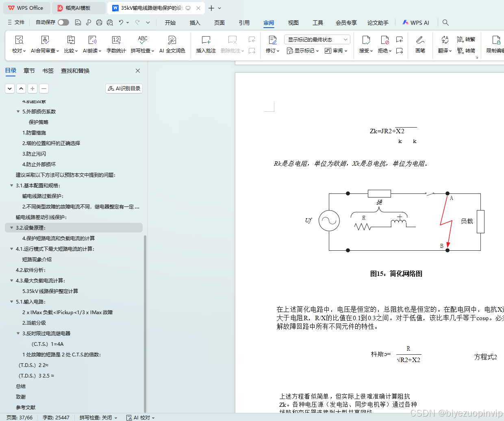Jump to 总结 in the outline

pos(21,386)
